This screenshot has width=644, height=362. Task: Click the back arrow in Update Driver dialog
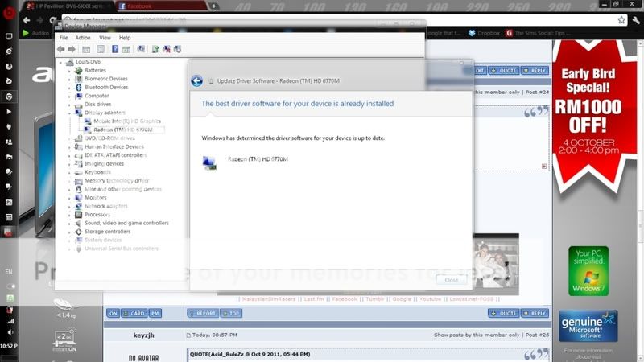(x=196, y=81)
